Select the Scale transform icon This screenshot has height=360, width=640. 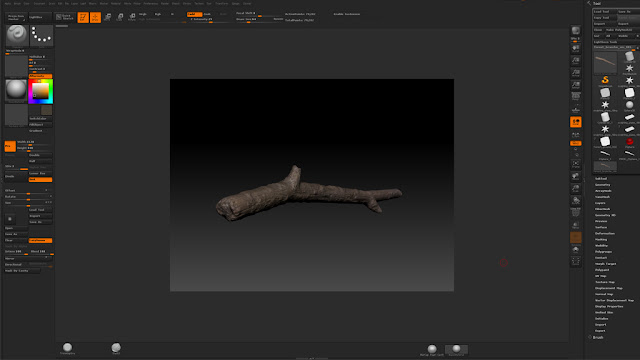[x=120, y=17]
